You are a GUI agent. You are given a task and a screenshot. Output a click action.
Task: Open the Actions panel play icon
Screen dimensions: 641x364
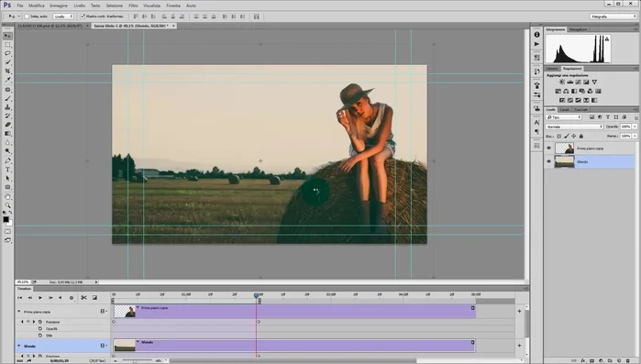click(536, 44)
